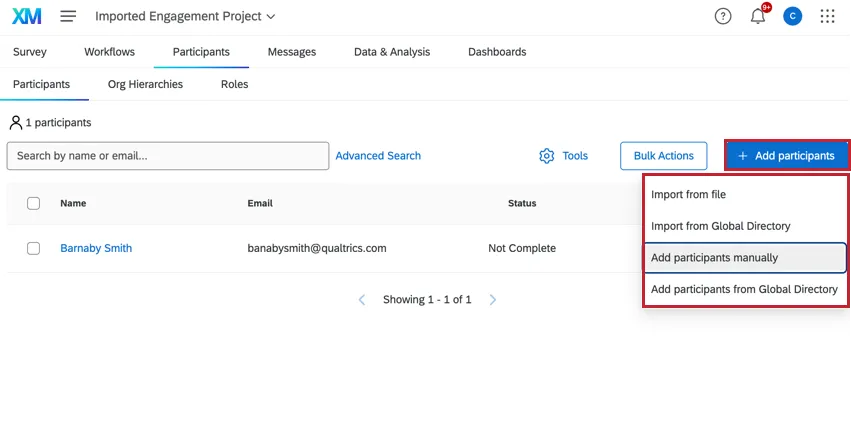Image resolution: width=851 pixels, height=425 pixels.
Task: Open the hamburger navigation menu
Action: 68,16
